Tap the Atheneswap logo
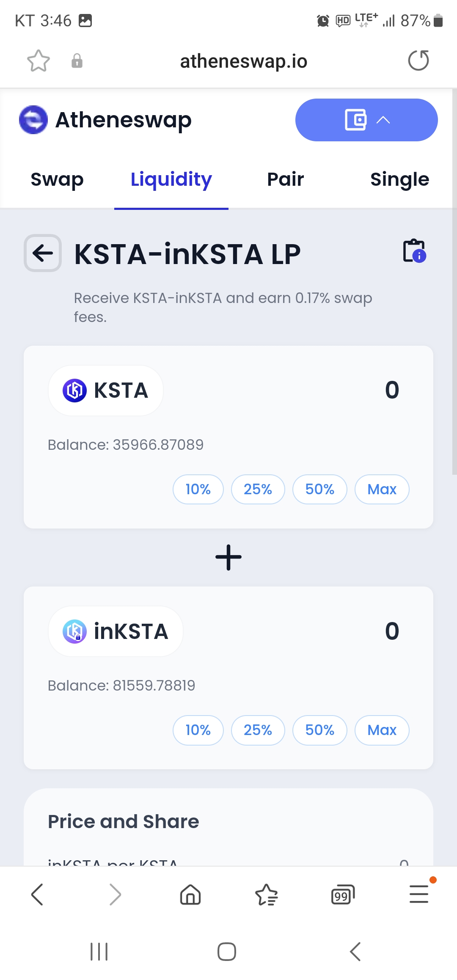The width and height of the screenshot is (457, 980). pos(33,120)
